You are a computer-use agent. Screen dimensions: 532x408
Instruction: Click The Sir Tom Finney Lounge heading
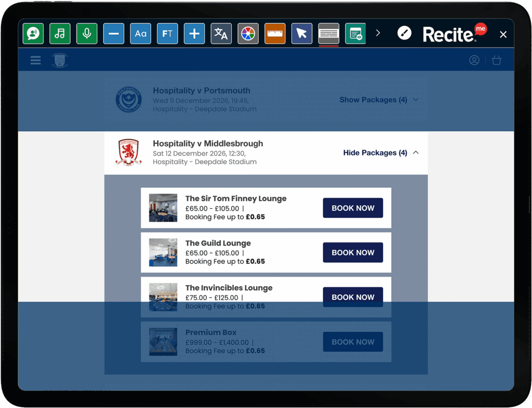236,199
